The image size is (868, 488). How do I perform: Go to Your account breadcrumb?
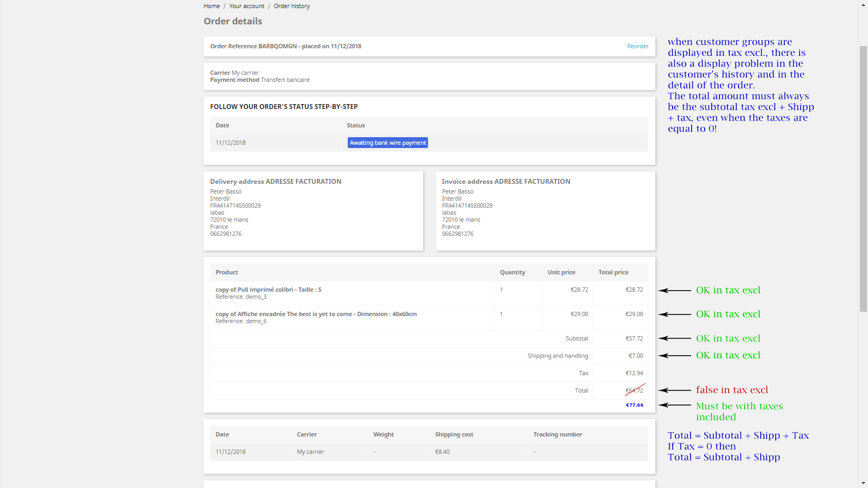[247, 6]
